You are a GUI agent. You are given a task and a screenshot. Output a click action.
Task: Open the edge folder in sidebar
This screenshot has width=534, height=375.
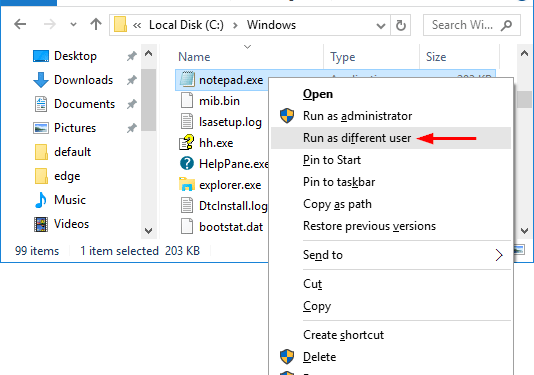pyautogui.click(x=57, y=176)
